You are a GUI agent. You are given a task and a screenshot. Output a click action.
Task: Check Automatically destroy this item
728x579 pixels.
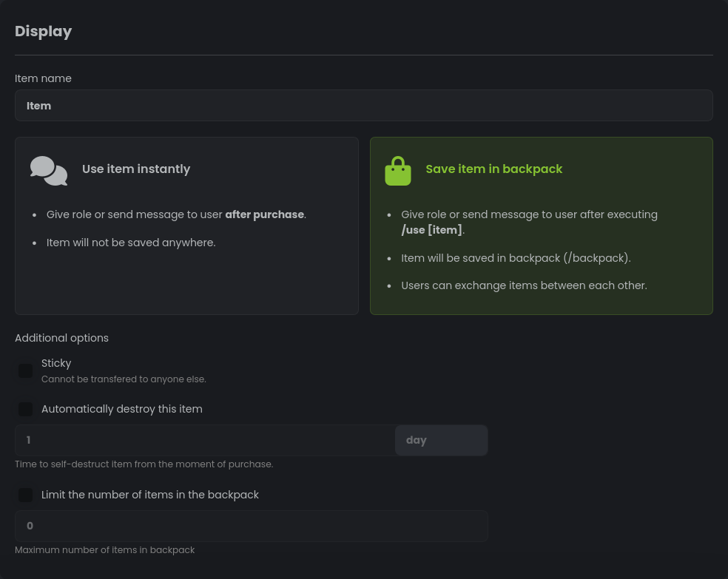(26, 409)
